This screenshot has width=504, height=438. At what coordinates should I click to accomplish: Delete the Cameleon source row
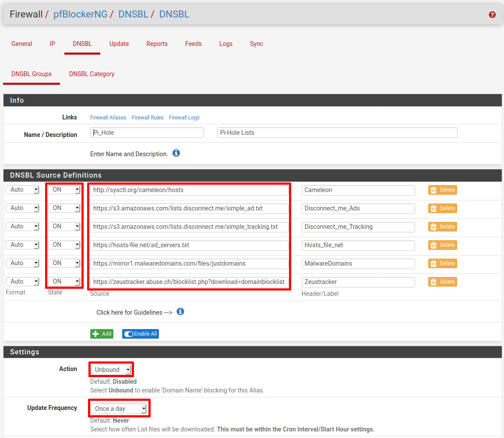[x=443, y=190]
